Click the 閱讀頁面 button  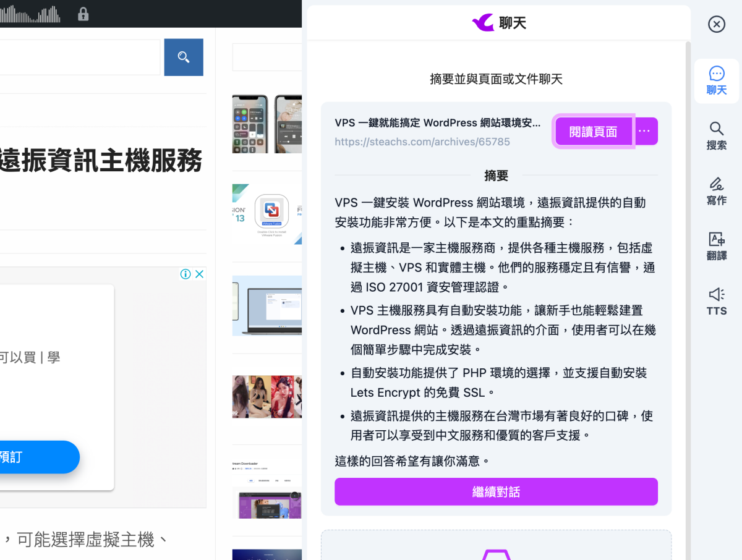[x=593, y=131]
